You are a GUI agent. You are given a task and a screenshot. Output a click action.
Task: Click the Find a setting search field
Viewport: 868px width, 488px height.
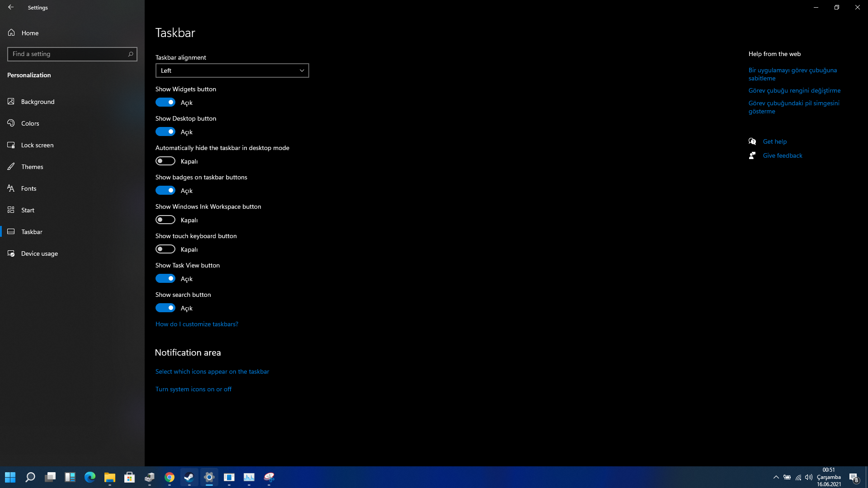coord(68,54)
